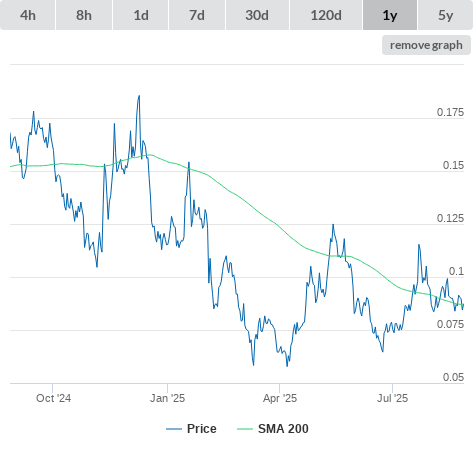The image size is (474, 455).
Task: Switch to the 8h time range
Action: click(84, 15)
